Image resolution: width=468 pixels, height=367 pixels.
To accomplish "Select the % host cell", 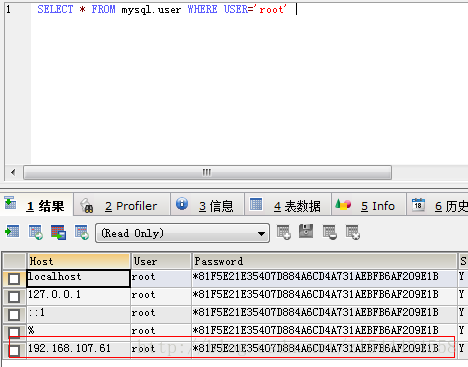I will click(78, 332).
